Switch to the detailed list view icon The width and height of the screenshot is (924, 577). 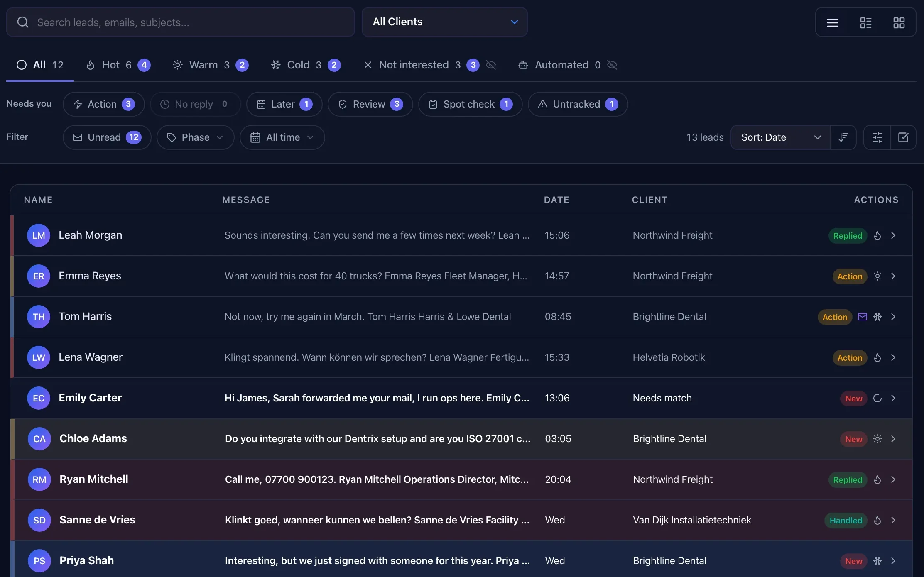(x=865, y=22)
